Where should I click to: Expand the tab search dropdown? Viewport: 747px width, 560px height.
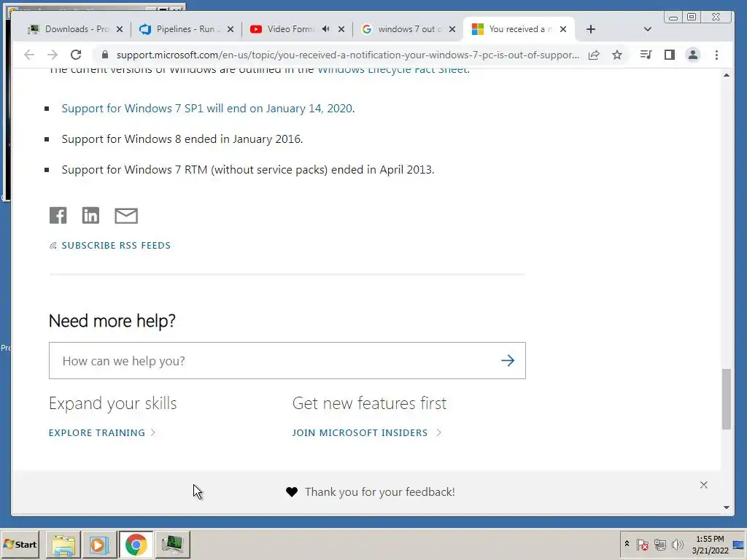pyautogui.click(x=648, y=29)
